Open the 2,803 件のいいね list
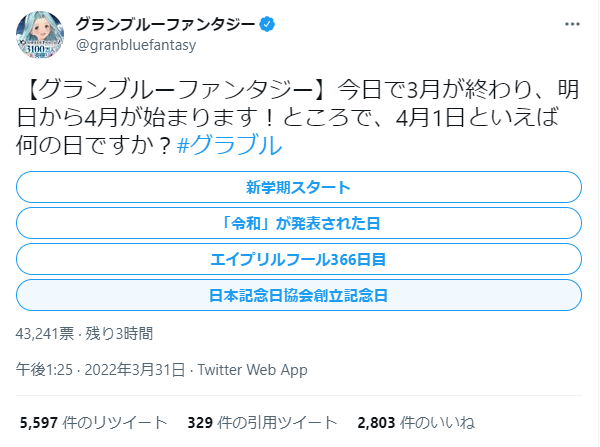The image size is (600, 447). click(x=412, y=422)
